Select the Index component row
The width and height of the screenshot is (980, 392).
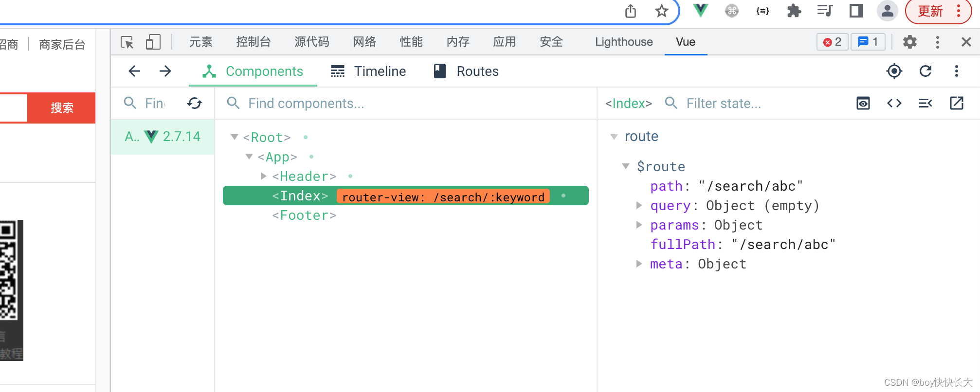pyautogui.click(x=406, y=196)
